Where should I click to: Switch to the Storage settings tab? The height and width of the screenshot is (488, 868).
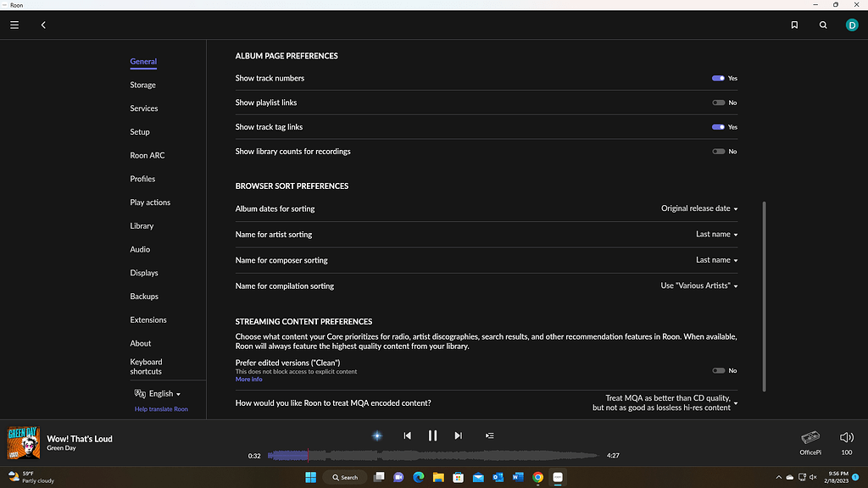tap(142, 85)
